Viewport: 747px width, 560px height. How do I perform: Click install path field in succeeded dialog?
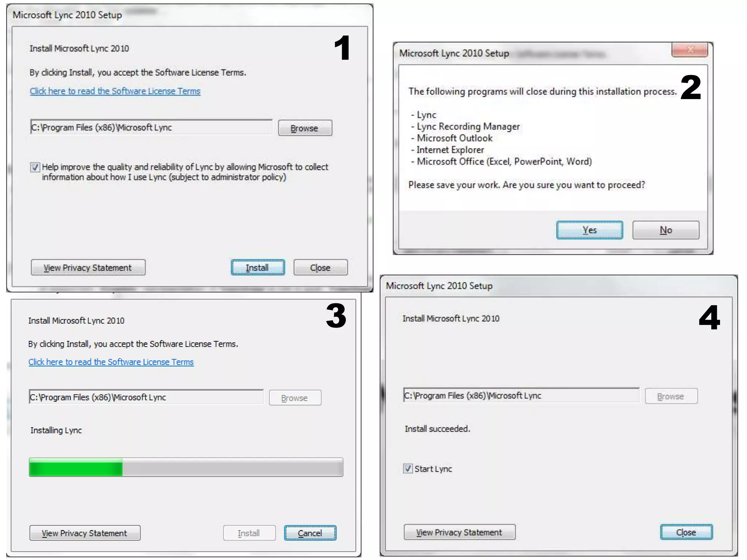click(521, 396)
